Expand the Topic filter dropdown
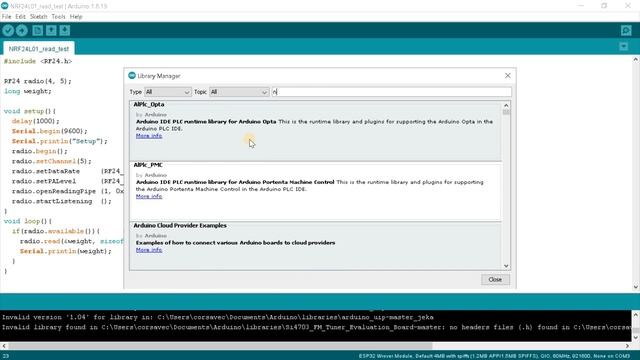The width and height of the screenshot is (640, 360). point(239,92)
